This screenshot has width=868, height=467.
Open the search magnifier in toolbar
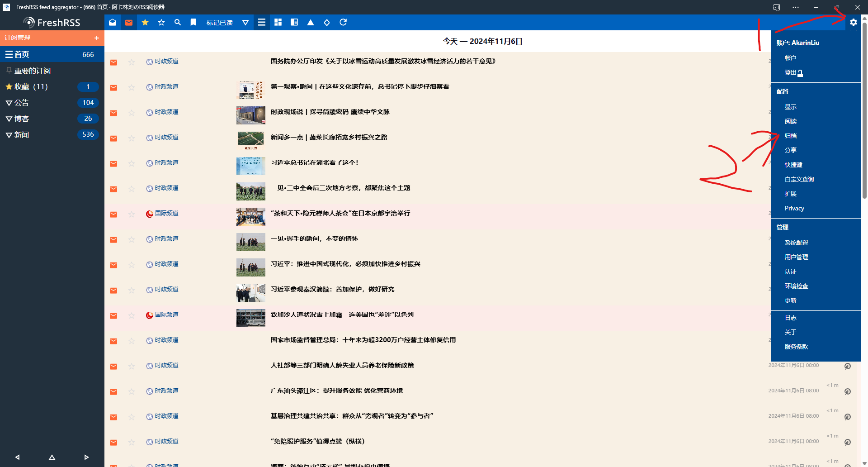click(x=178, y=22)
